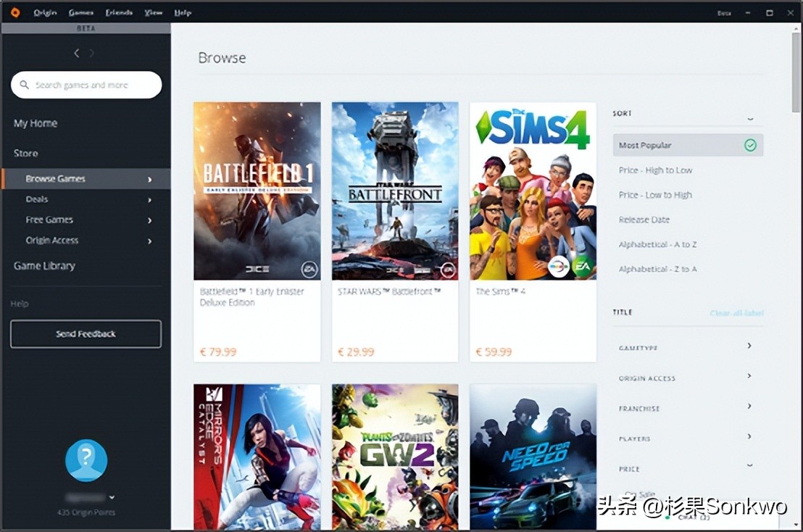Go forward with the right arrow
The height and width of the screenshot is (532, 803).
tap(91, 53)
